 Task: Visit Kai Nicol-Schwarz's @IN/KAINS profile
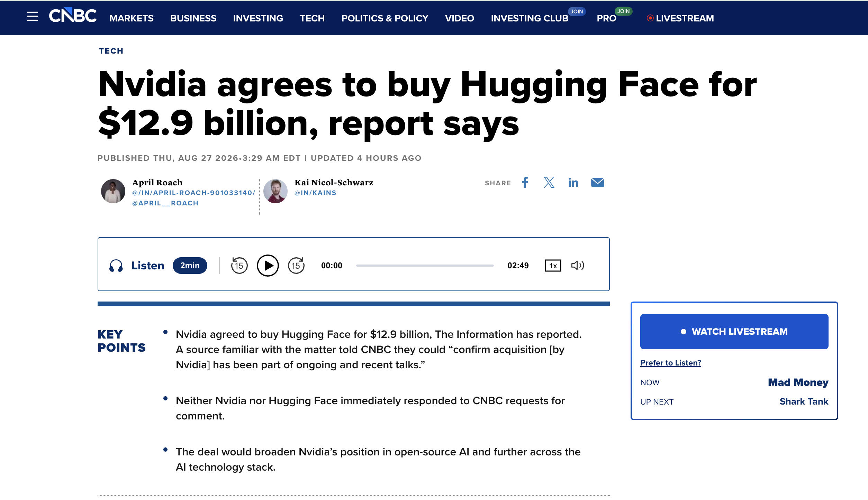point(315,193)
